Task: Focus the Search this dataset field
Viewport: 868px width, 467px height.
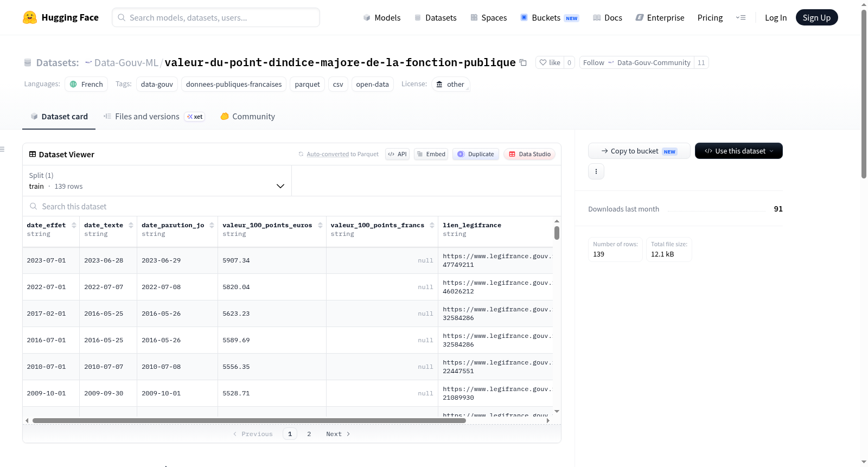Action: pyautogui.click(x=292, y=206)
